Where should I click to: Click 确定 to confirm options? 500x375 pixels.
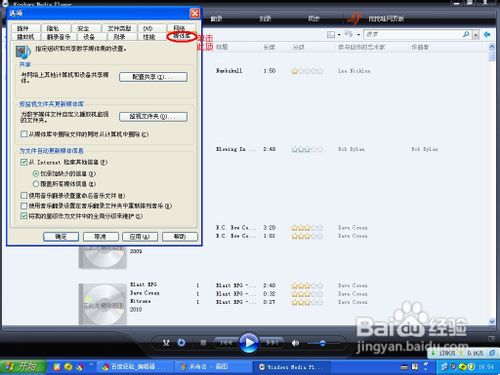click(x=61, y=237)
